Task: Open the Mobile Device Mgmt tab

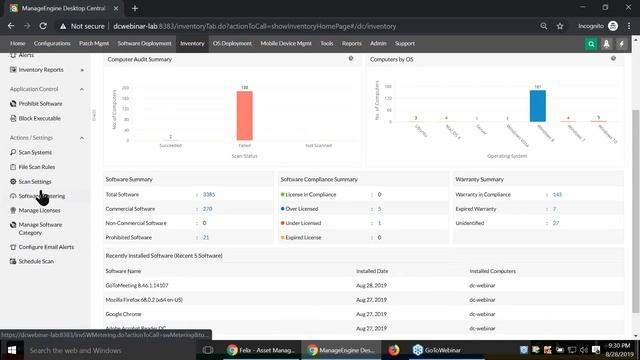Action: tap(286, 44)
